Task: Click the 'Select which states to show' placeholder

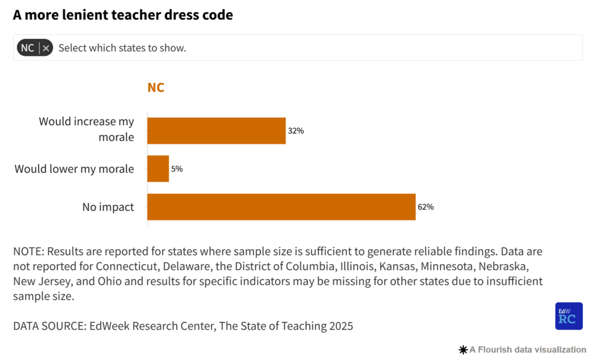Action: pyautogui.click(x=122, y=48)
